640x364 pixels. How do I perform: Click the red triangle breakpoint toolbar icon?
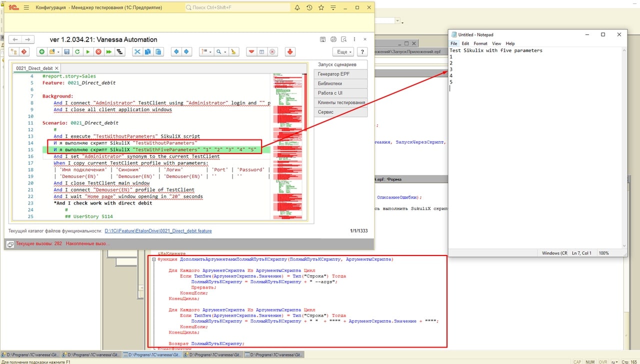(251, 51)
